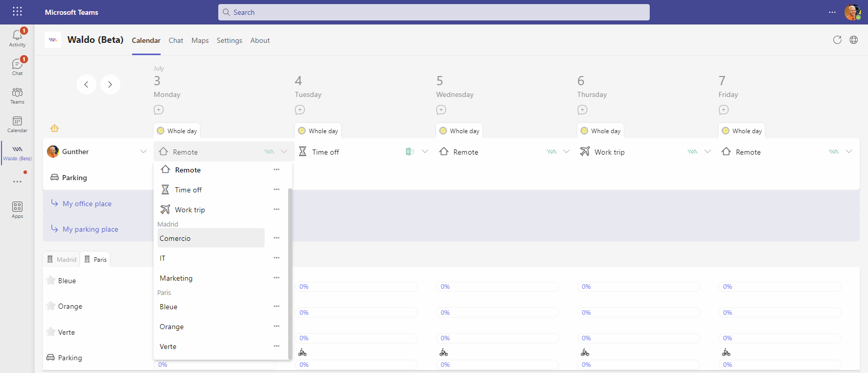The image size is (868, 373).
Task: Select Madrid location tab
Action: point(62,259)
